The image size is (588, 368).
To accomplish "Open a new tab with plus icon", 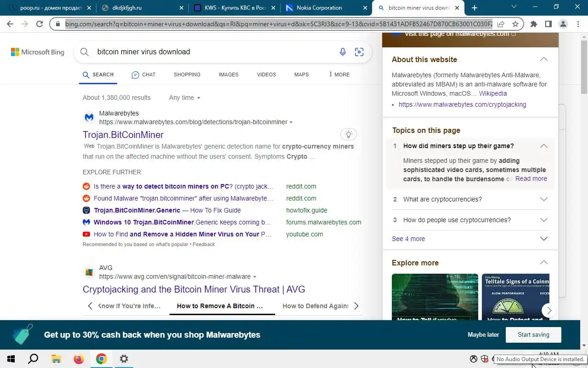I will coord(475,8).
